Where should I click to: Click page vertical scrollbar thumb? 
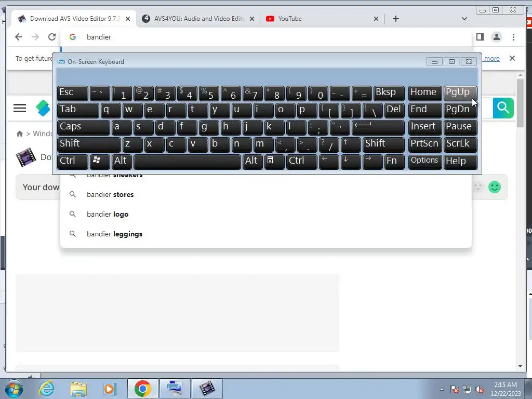click(521, 103)
